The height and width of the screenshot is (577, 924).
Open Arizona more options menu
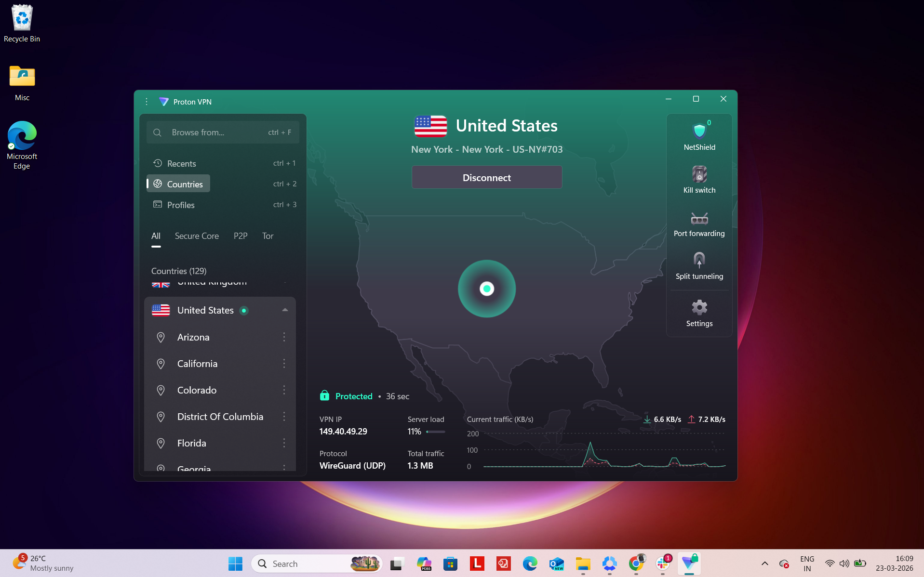[x=284, y=337]
